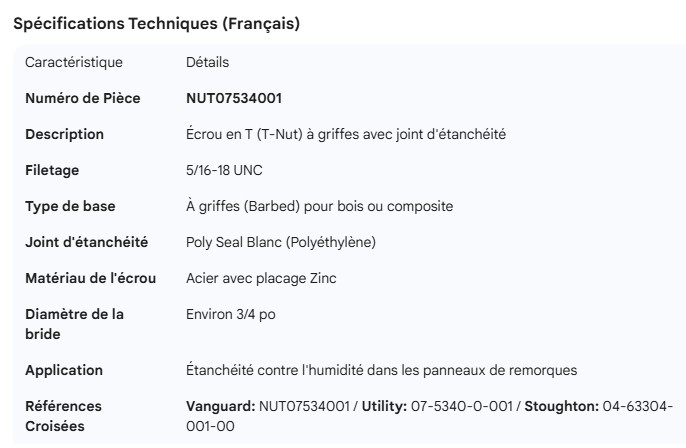Select the 'Diamètre de la bride' row label
The width and height of the screenshot is (686, 448).
[x=74, y=324]
